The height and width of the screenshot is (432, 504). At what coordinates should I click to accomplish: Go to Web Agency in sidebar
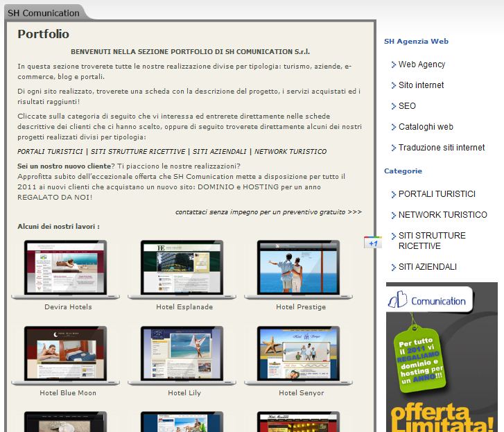(x=422, y=64)
